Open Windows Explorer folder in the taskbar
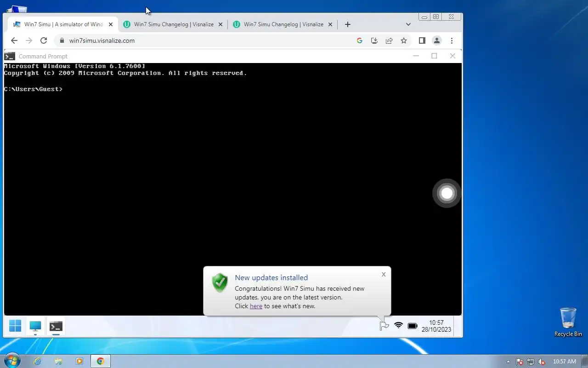The height and width of the screenshot is (368, 588). click(x=58, y=361)
